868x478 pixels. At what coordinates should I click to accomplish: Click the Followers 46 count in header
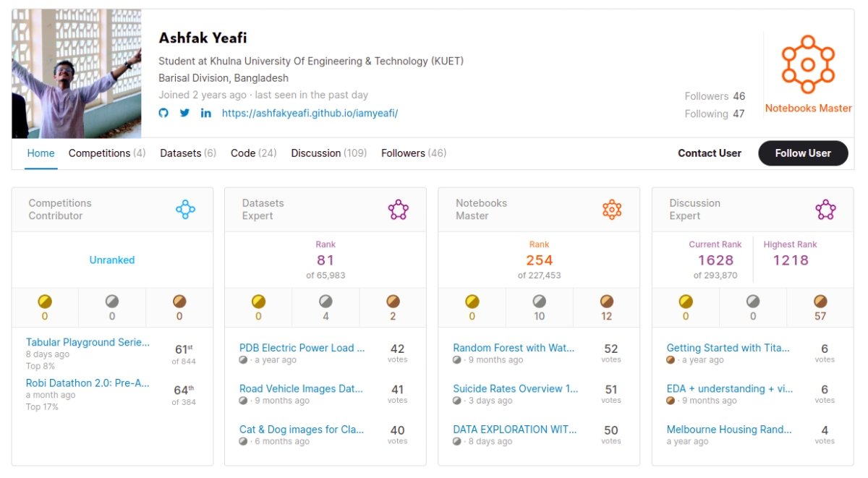click(x=715, y=96)
